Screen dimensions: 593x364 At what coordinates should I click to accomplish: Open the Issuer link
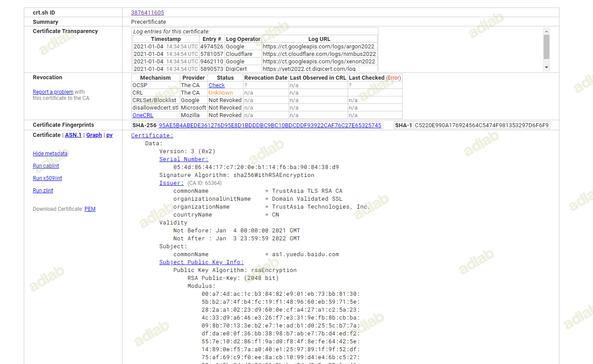tap(171, 183)
